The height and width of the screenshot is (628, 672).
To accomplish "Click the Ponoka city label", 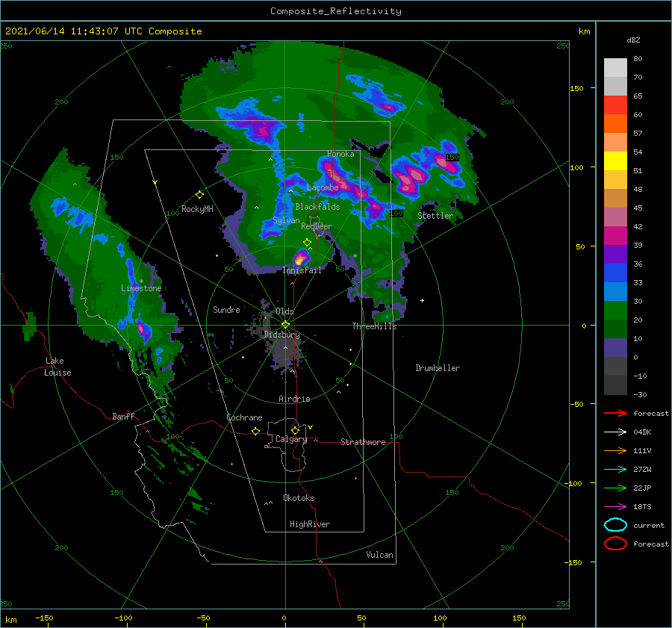I will pos(340,154).
